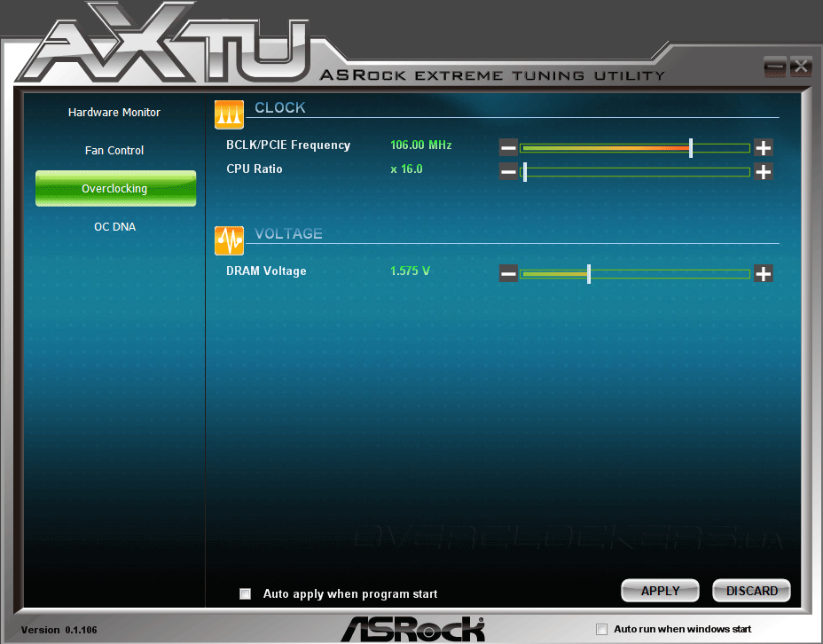Minimize the AXTU window
Image resolution: width=823 pixels, height=644 pixels.
[x=775, y=67]
